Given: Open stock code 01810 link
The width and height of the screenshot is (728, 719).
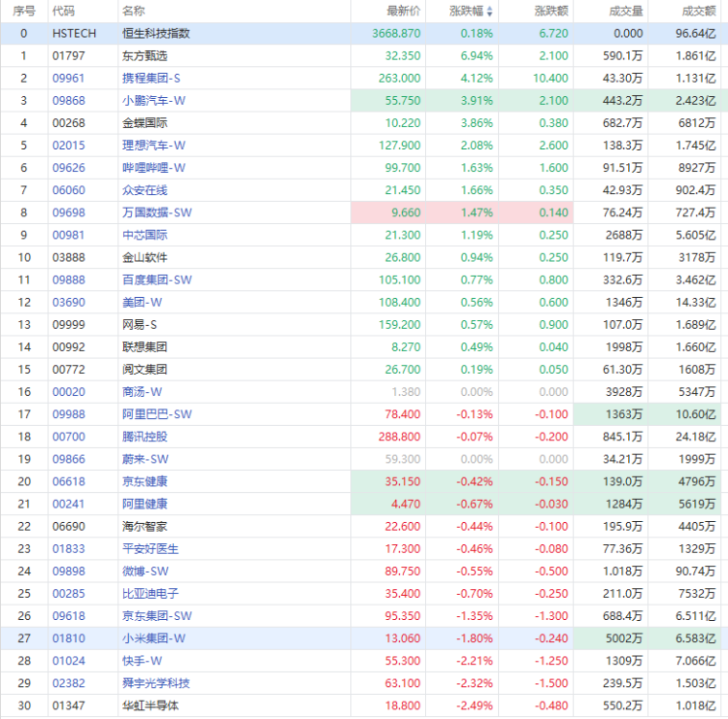Looking at the screenshot, I should 69,638.
